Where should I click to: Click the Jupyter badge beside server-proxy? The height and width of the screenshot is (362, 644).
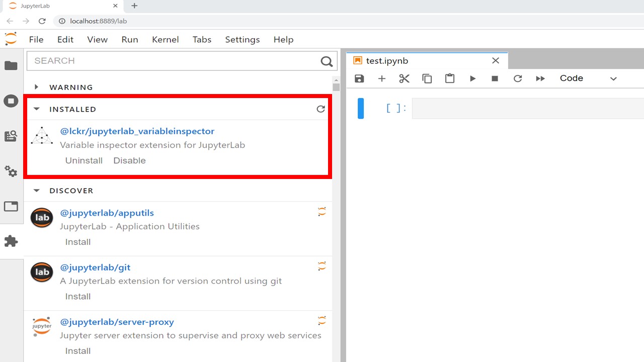(x=322, y=320)
